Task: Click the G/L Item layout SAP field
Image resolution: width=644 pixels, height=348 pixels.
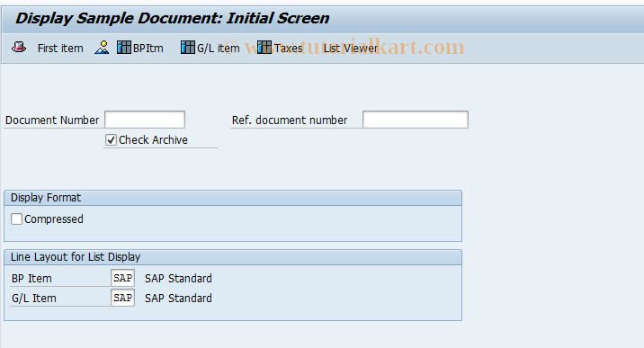Action: pos(123,298)
